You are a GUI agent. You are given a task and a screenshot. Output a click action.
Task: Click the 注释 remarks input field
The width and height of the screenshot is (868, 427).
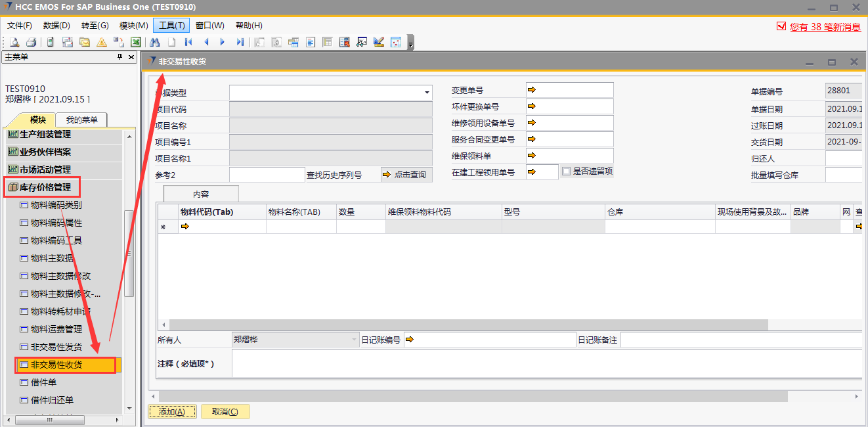[545, 363]
